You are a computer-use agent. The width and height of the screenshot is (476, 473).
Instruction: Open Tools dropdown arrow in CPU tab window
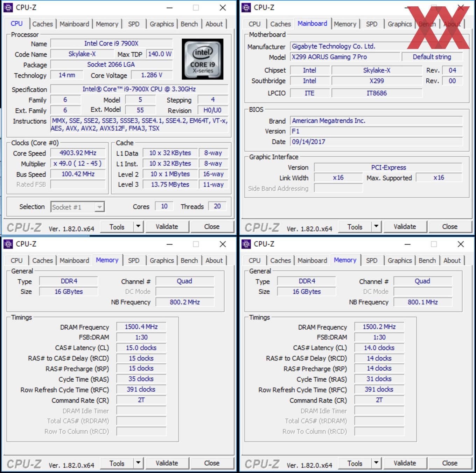[138, 227]
